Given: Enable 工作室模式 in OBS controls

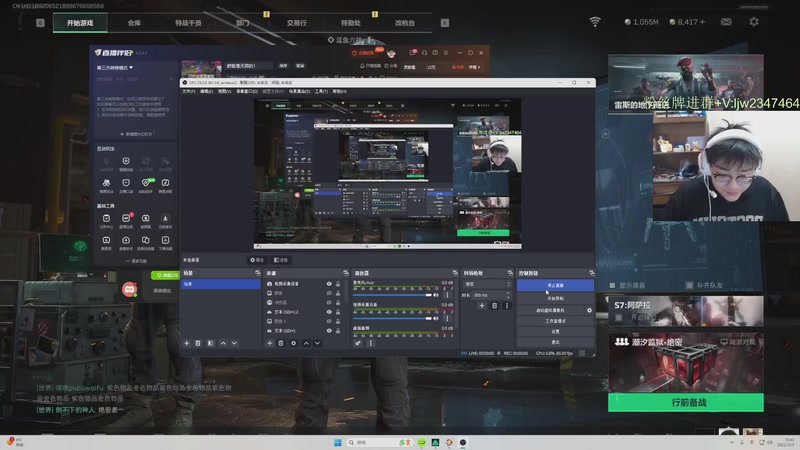Looking at the screenshot, I should click(555, 321).
